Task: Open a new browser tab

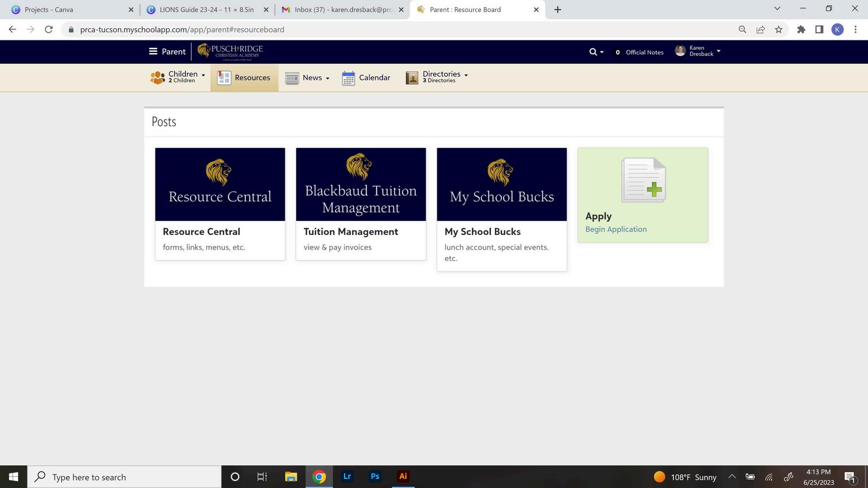Action: click(x=558, y=10)
